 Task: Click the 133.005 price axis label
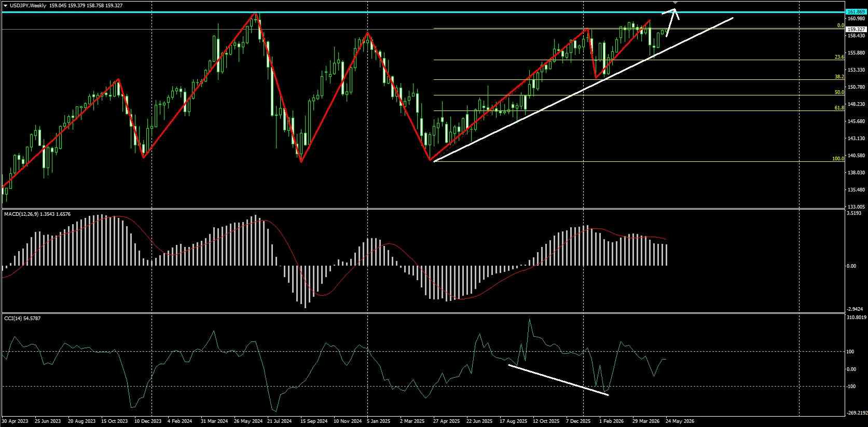(856, 206)
